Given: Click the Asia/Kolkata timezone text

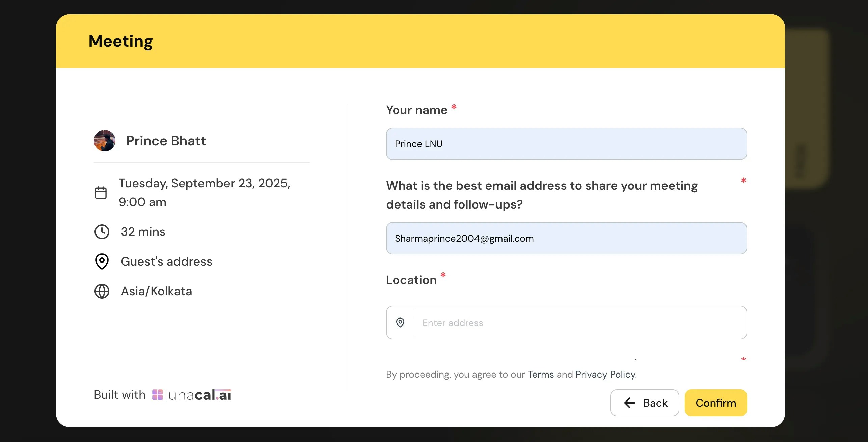Looking at the screenshot, I should tap(157, 291).
